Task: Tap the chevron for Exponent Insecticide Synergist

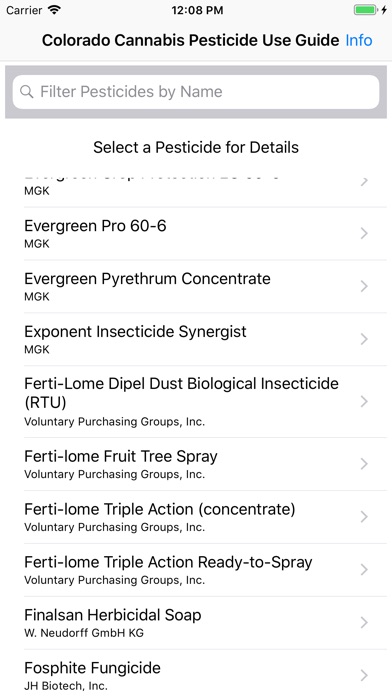Action: point(364,339)
